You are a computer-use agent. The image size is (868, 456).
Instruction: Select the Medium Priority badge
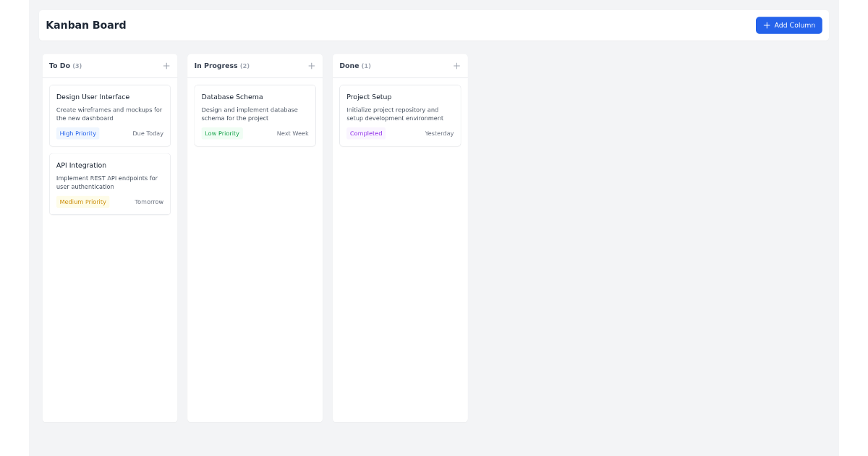click(x=82, y=201)
